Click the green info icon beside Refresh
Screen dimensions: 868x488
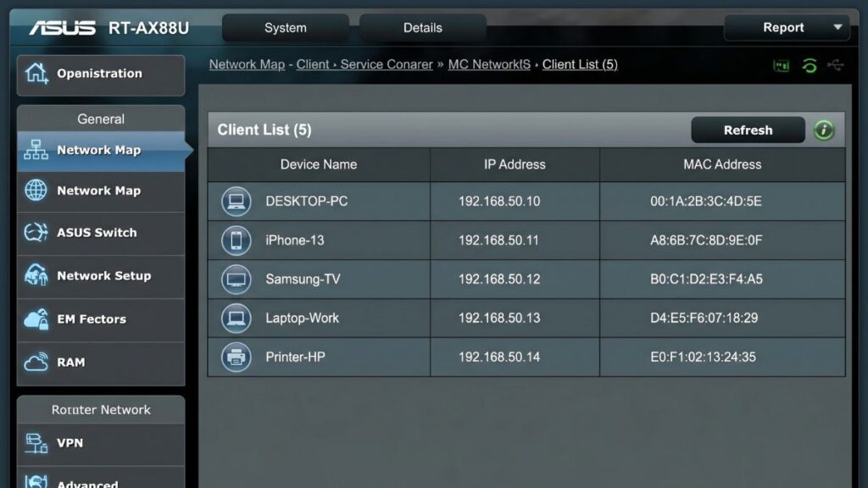pos(824,130)
